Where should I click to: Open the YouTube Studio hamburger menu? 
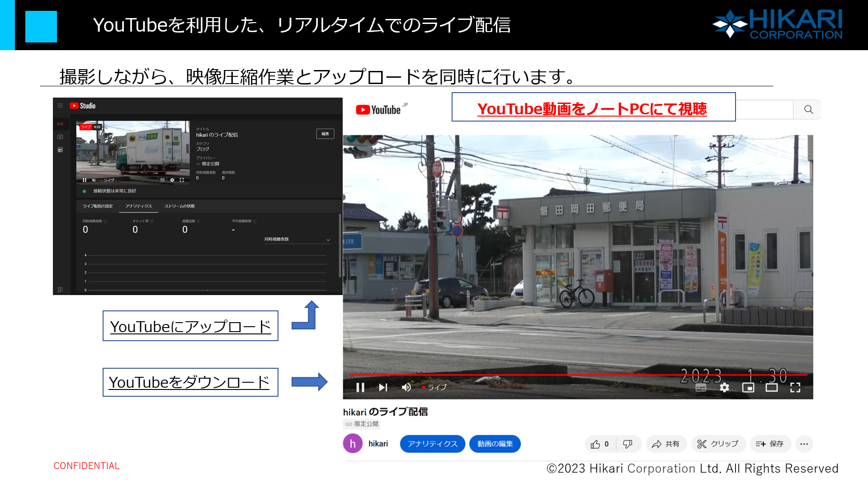click(60, 106)
